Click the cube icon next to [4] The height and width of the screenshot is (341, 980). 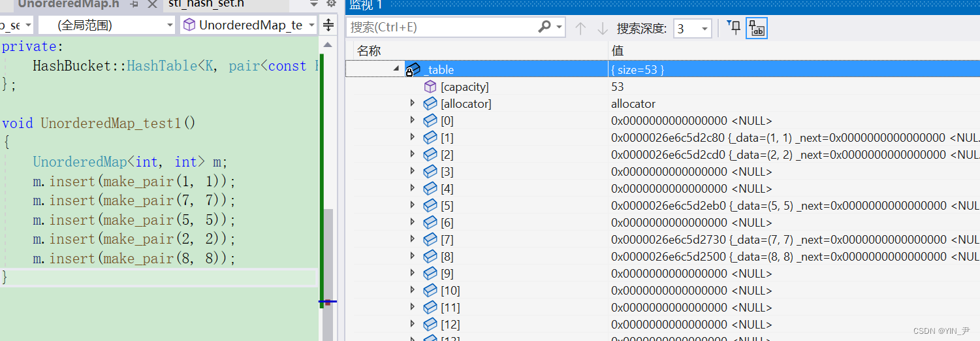pyautogui.click(x=430, y=188)
